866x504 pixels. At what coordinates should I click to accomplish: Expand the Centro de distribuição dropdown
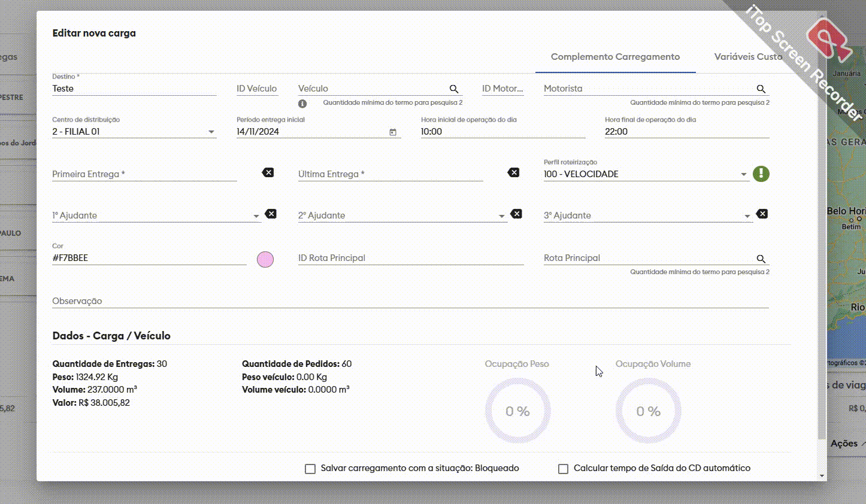coord(211,132)
